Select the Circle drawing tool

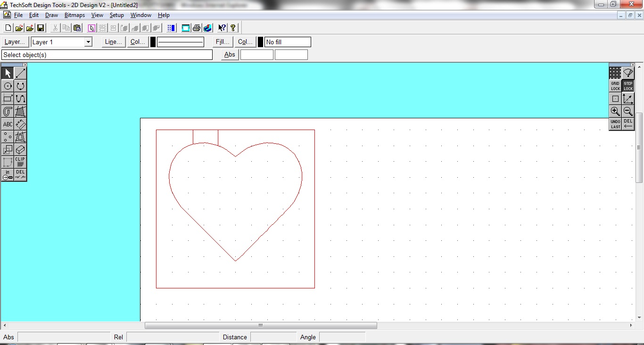pos(8,86)
